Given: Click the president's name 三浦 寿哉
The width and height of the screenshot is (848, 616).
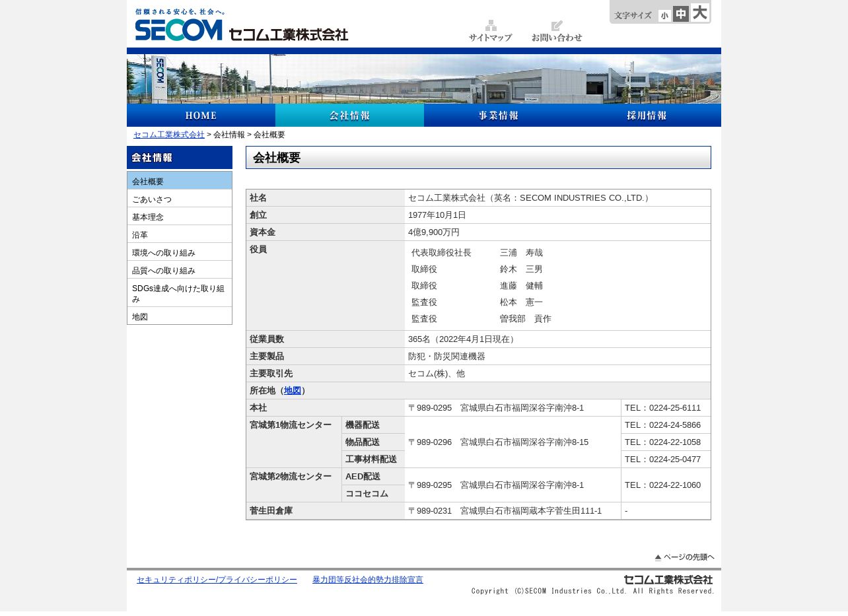Looking at the screenshot, I should (x=521, y=253).
